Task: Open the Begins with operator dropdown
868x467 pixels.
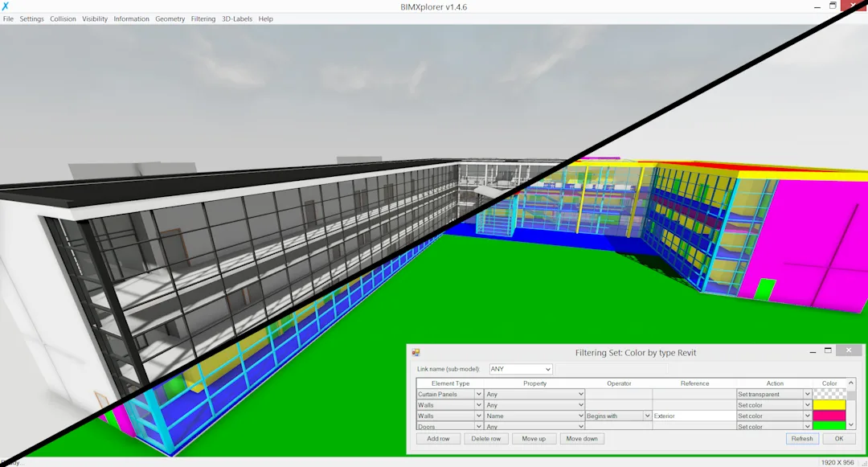Action: (648, 416)
